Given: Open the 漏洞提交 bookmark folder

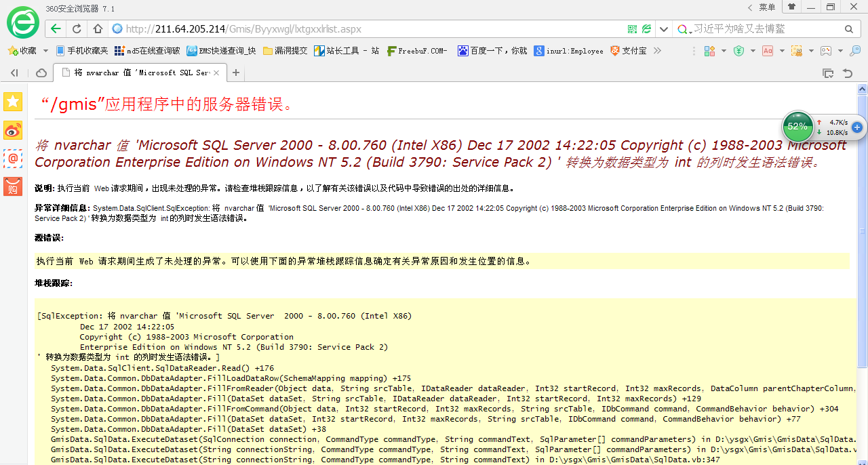Looking at the screenshot, I should [285, 51].
